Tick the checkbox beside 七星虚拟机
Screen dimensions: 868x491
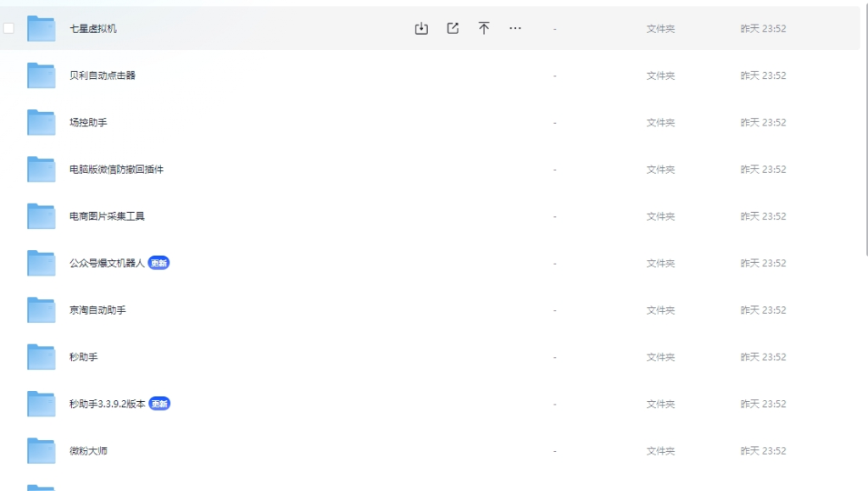[x=9, y=29]
